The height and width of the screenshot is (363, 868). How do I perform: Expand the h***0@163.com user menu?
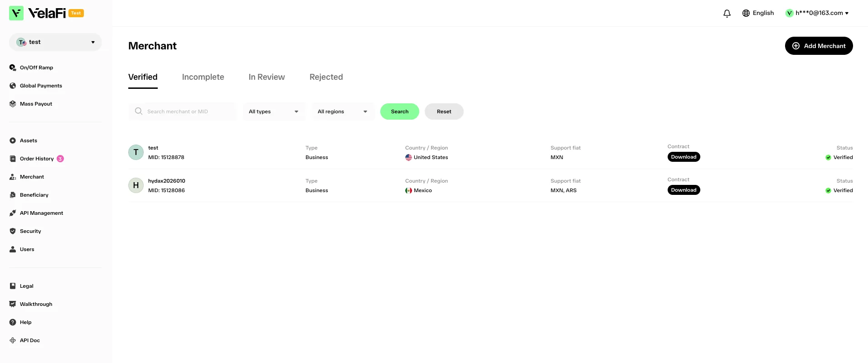[817, 13]
